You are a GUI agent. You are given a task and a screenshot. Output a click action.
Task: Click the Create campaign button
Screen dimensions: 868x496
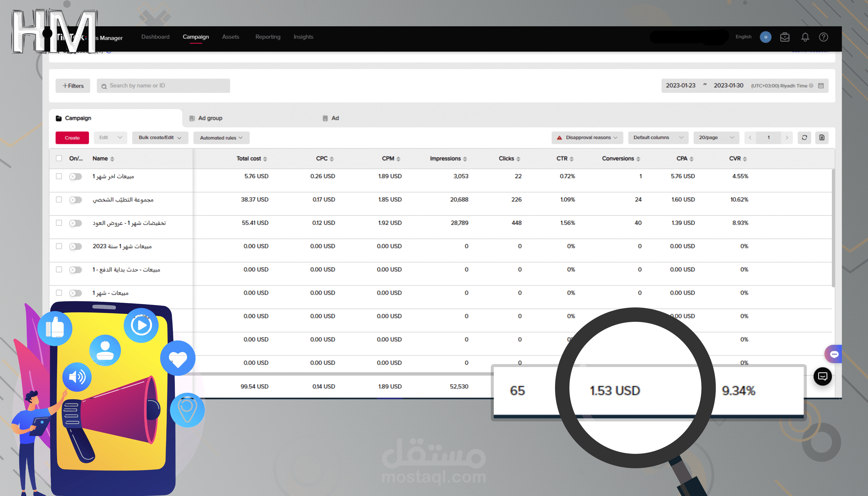72,138
